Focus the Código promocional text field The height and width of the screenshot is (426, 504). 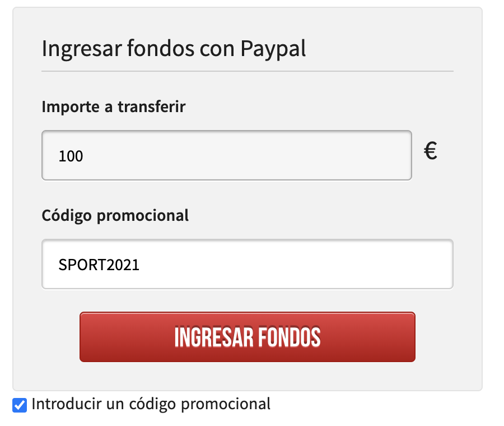247,264
